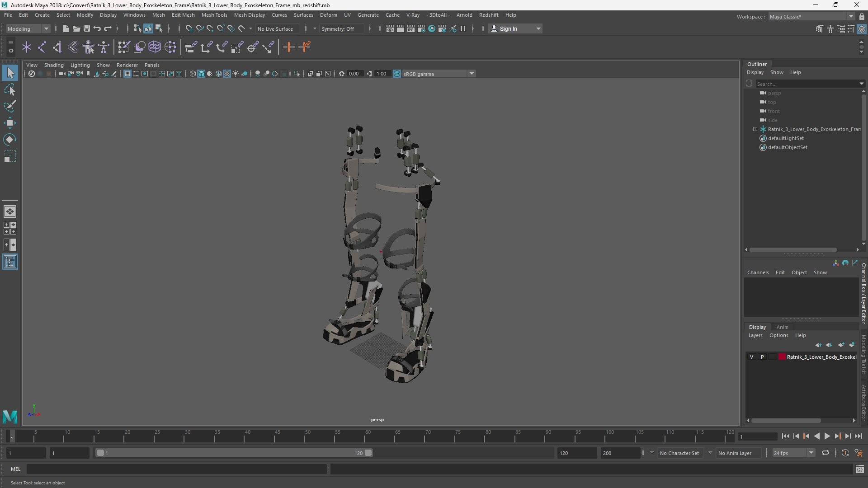868x488 pixels.
Task: Pick the Move tool in toolbox
Action: click(10, 123)
